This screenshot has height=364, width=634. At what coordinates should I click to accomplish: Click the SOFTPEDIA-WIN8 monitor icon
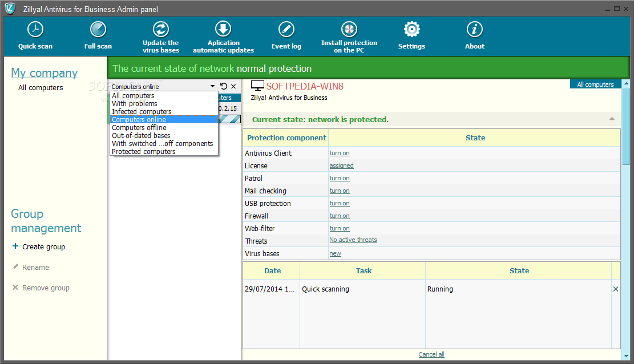click(x=257, y=86)
